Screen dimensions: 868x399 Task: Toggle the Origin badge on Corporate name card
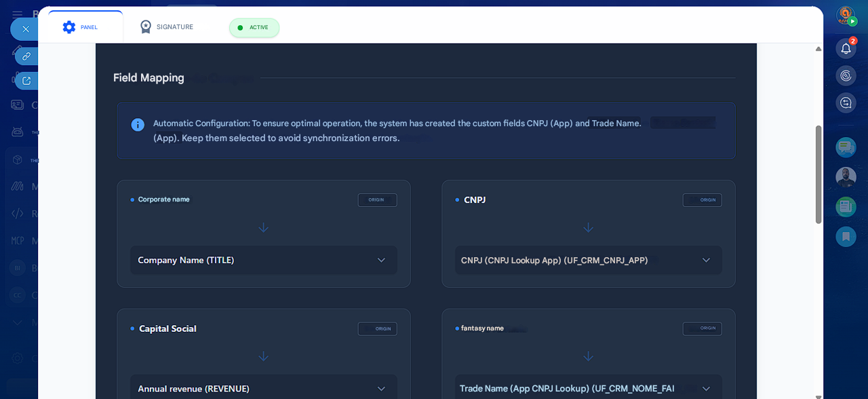pyautogui.click(x=377, y=200)
